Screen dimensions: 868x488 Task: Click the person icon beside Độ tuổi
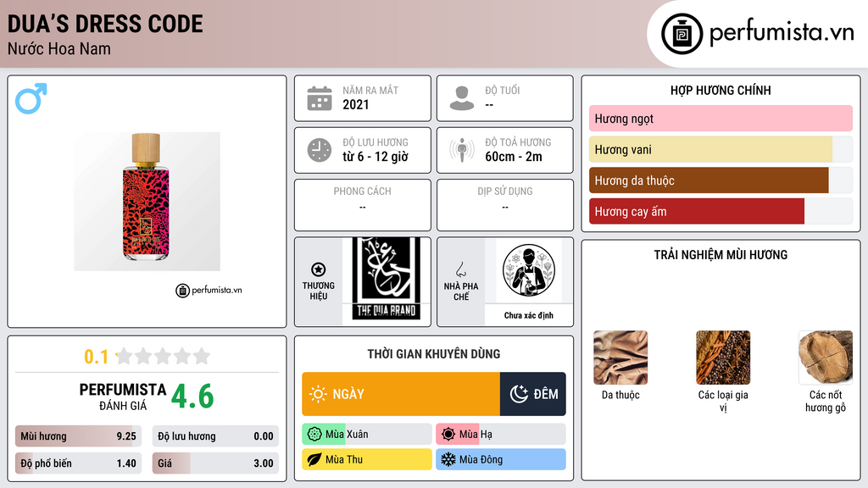(x=462, y=98)
